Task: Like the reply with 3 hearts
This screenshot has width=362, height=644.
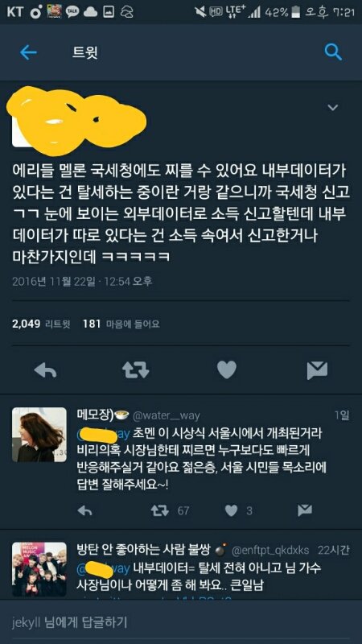Action: pos(232,510)
